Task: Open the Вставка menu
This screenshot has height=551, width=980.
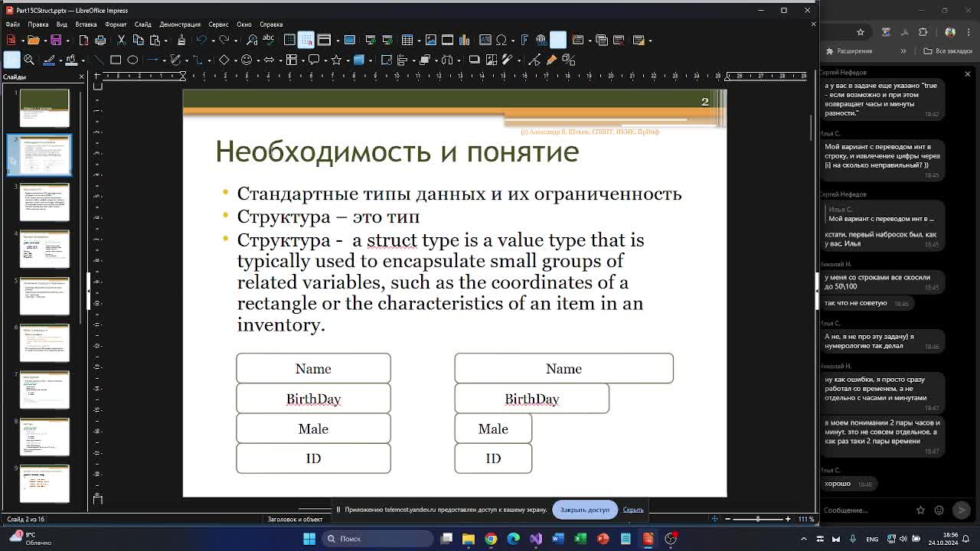Action: pos(86,24)
